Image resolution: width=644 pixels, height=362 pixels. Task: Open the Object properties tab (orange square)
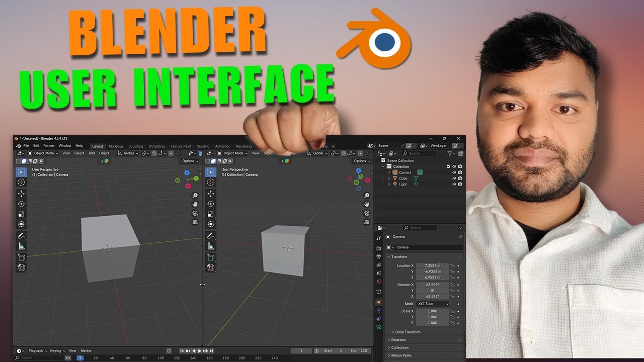pyautogui.click(x=378, y=302)
